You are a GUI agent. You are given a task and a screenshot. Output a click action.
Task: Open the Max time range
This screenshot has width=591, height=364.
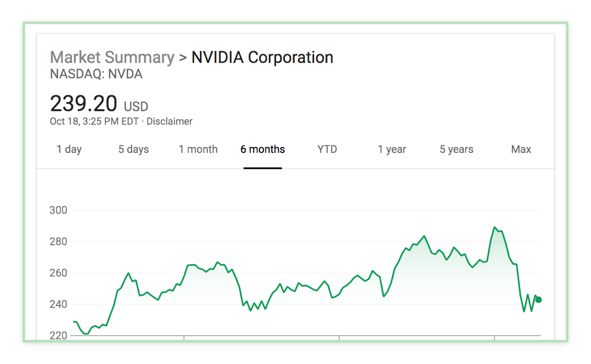(521, 149)
